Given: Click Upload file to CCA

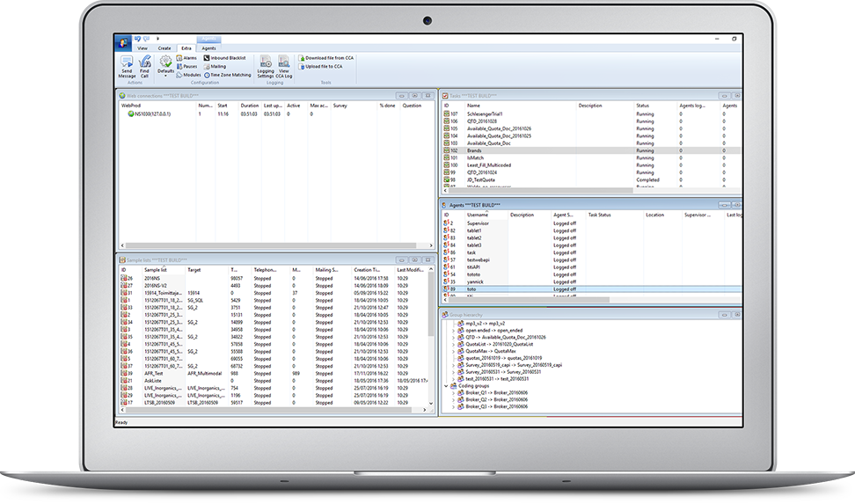Looking at the screenshot, I should click(324, 66).
